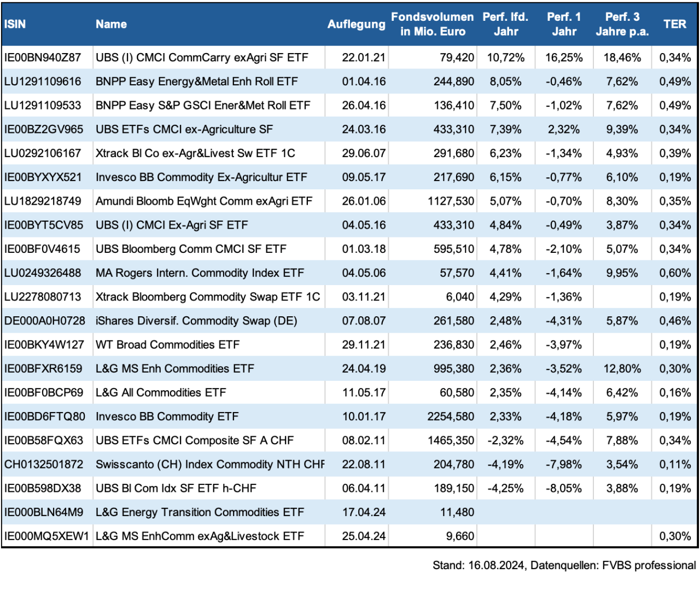Click the -8,05% one-year performance cell
700x591 pixels.
[x=564, y=489]
